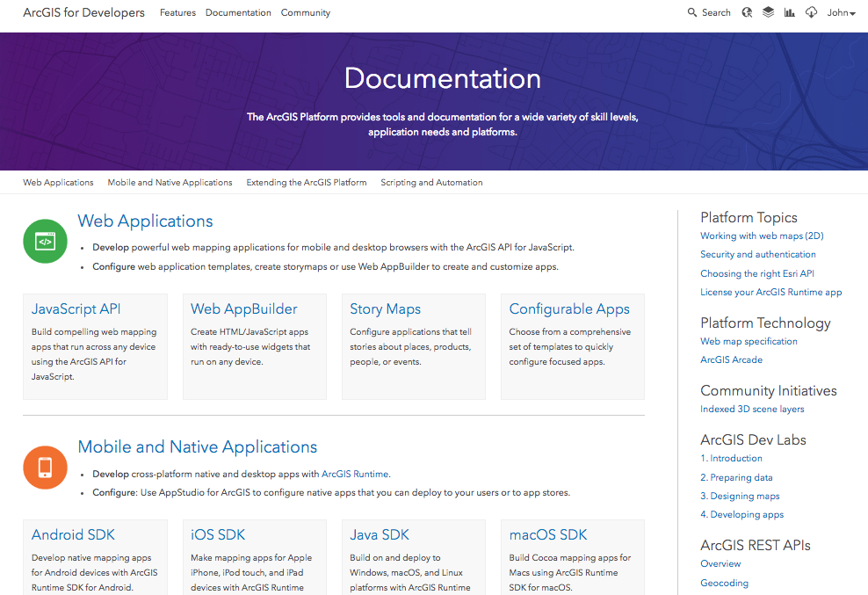This screenshot has width=868, height=595.
Task: Open the Android SDK card
Action: coord(95,557)
